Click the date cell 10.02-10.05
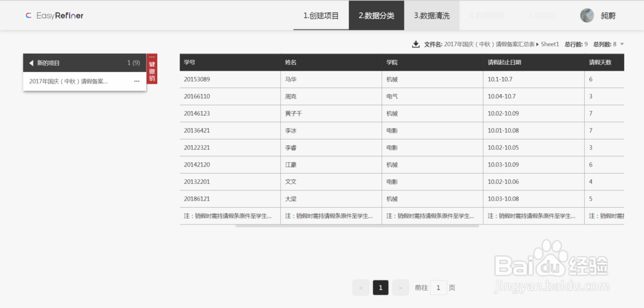Image resolution: width=644 pixels, height=308 pixels. [x=533, y=148]
